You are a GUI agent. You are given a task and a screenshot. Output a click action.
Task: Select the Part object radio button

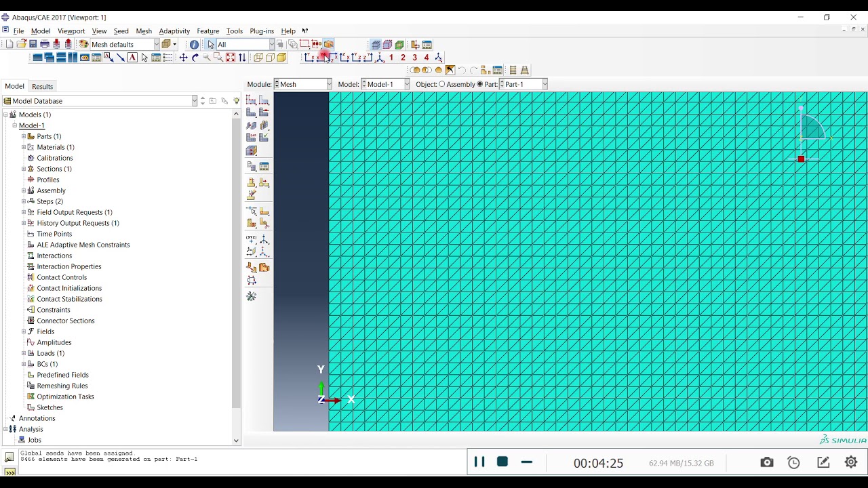point(480,84)
